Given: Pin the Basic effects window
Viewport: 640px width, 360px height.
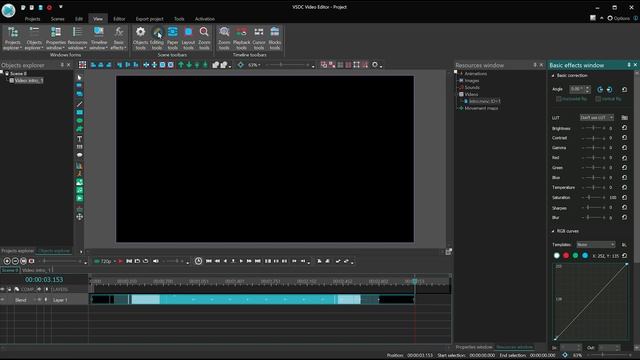Looking at the screenshot, I should (629, 65).
